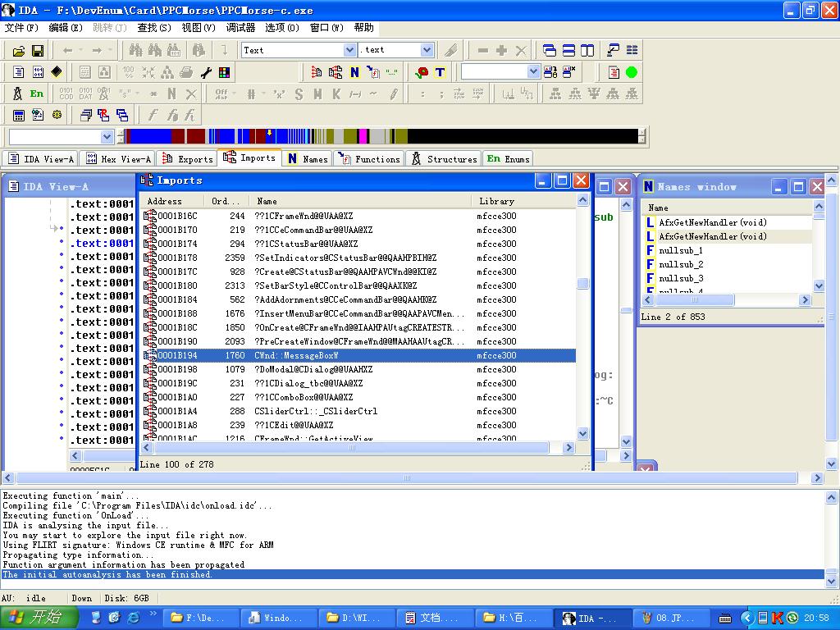The height and width of the screenshot is (630, 840).
Task: Click the green En enums toolbar icon
Action: click(x=36, y=94)
